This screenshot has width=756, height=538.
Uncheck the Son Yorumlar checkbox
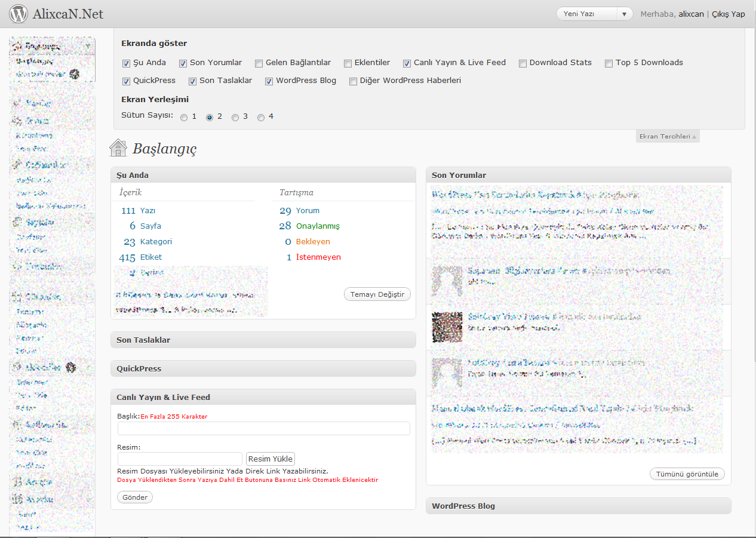tap(183, 63)
